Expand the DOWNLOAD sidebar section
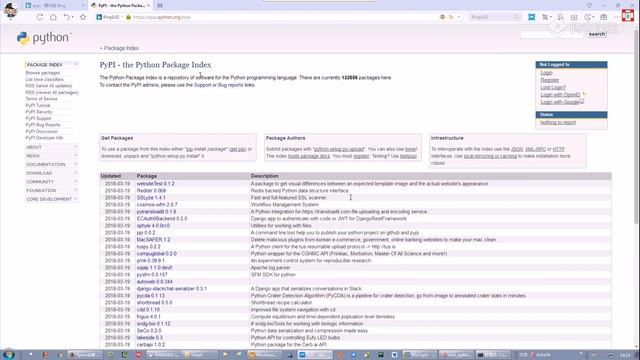This screenshot has width=640, height=360. tap(76, 173)
